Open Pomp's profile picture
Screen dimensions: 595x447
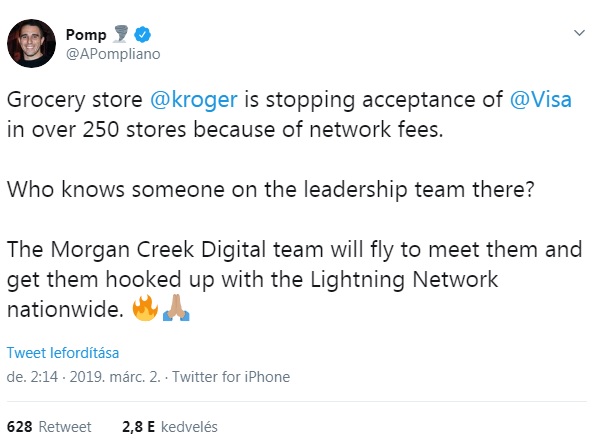point(31,43)
